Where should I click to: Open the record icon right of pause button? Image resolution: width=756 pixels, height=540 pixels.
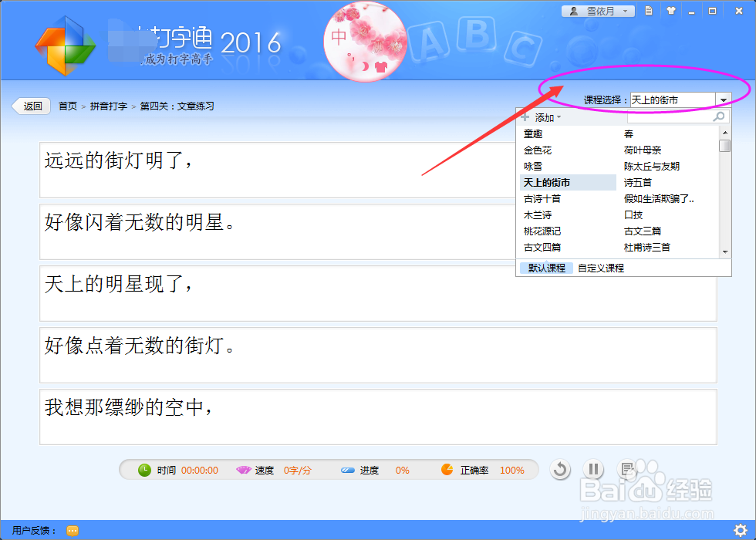(x=628, y=468)
